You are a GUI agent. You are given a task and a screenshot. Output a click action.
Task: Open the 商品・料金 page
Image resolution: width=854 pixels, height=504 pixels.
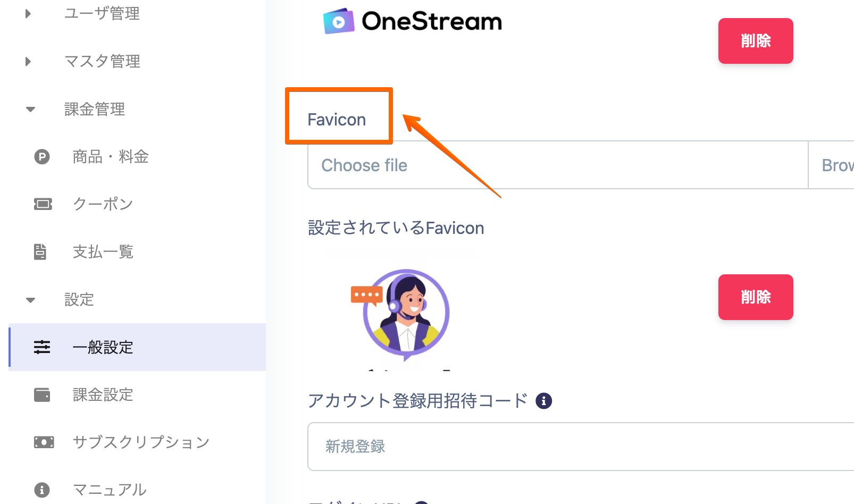coord(111,157)
